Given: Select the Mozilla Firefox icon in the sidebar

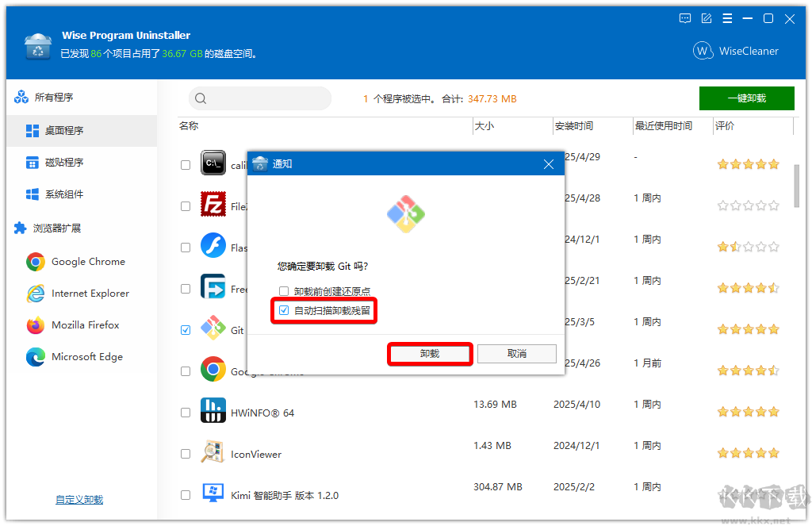Looking at the screenshot, I should 35,324.
